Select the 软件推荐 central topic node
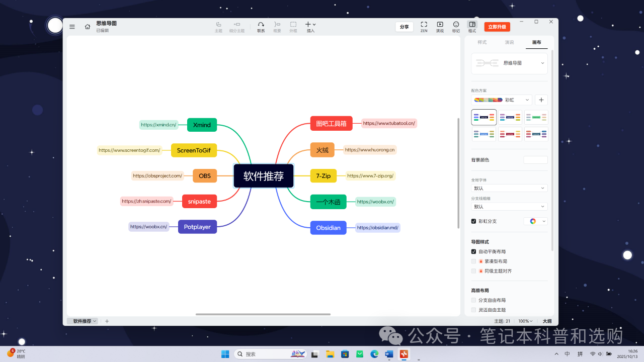Image resolution: width=644 pixels, height=362 pixels. [x=264, y=176]
